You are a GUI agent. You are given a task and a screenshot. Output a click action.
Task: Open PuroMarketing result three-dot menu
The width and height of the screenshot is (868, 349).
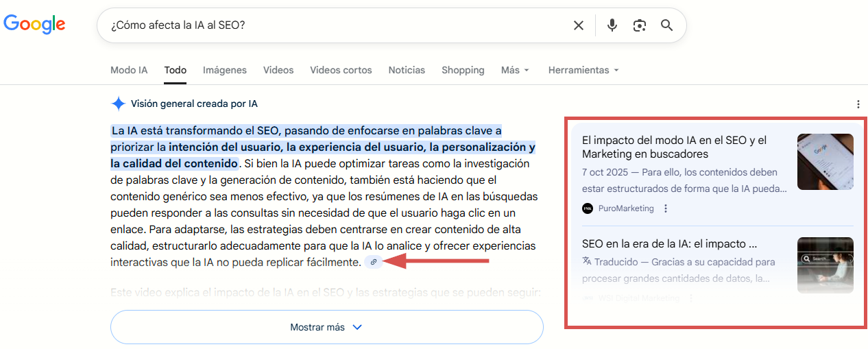[x=666, y=208]
